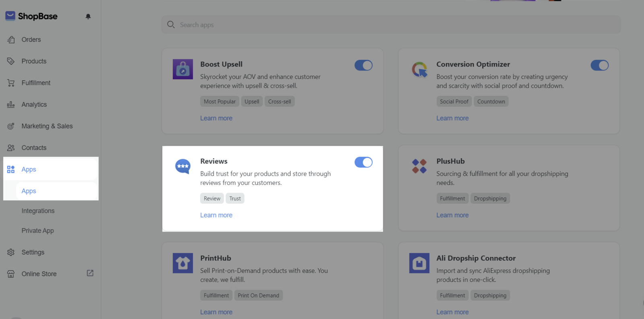Toggle off the Boost Upsell app
This screenshot has height=319, width=644.
(x=363, y=65)
